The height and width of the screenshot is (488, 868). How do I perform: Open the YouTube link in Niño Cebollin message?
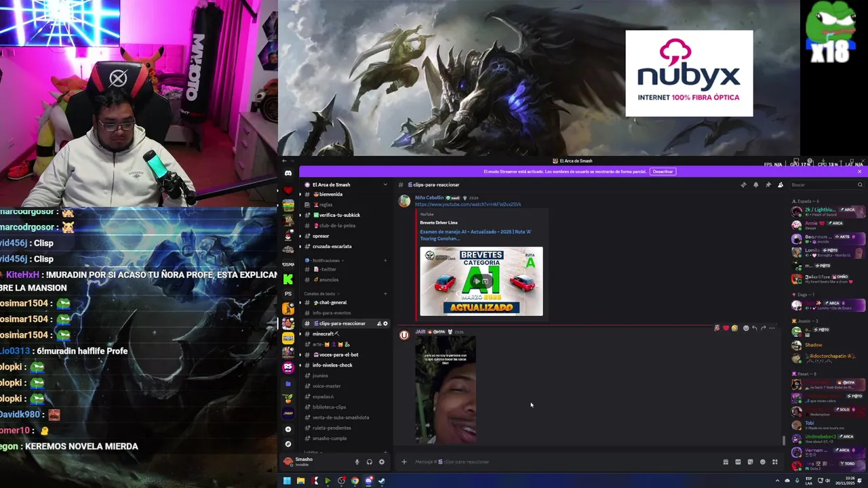[x=468, y=204]
